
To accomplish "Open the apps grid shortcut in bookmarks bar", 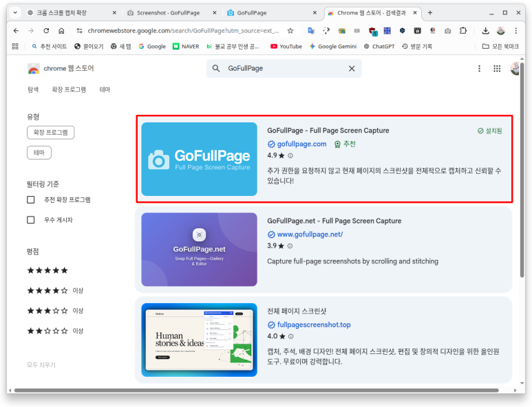I will 15,47.
